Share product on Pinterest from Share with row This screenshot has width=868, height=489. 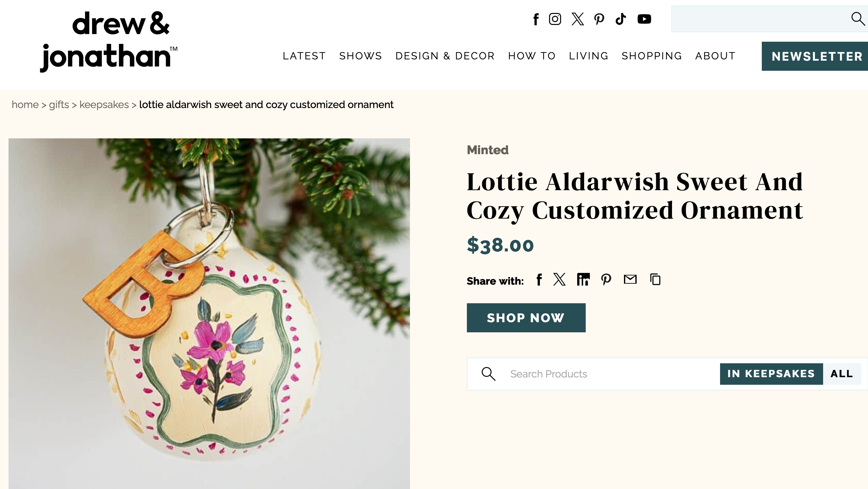pos(606,280)
